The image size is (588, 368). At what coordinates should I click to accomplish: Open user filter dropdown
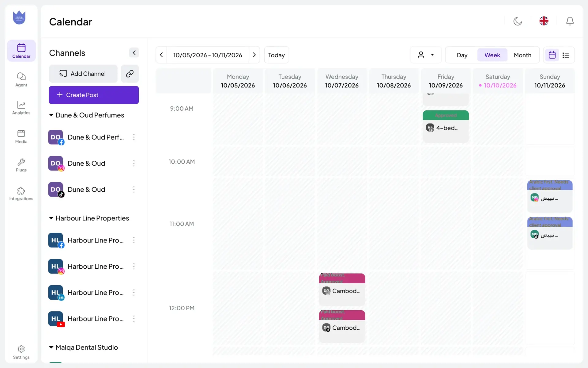(x=426, y=55)
